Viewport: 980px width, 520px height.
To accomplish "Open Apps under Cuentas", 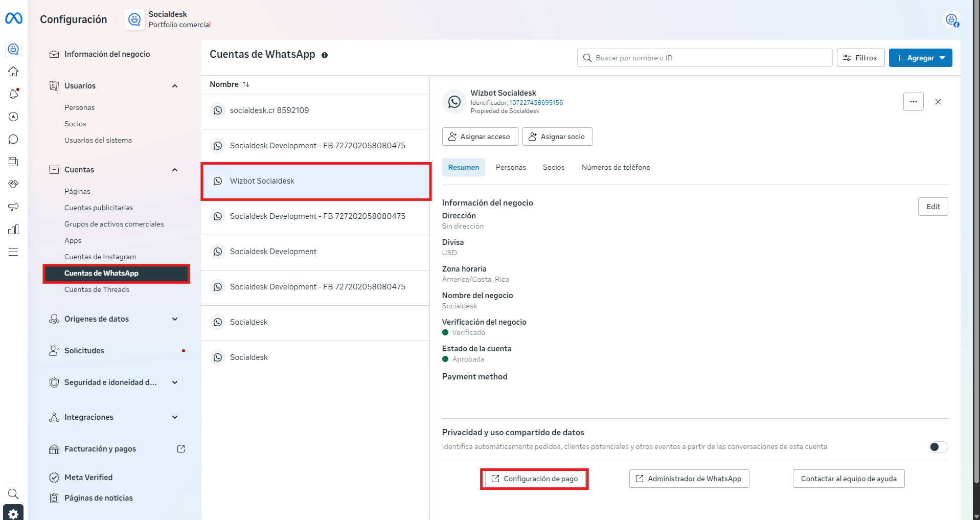I will [73, 240].
